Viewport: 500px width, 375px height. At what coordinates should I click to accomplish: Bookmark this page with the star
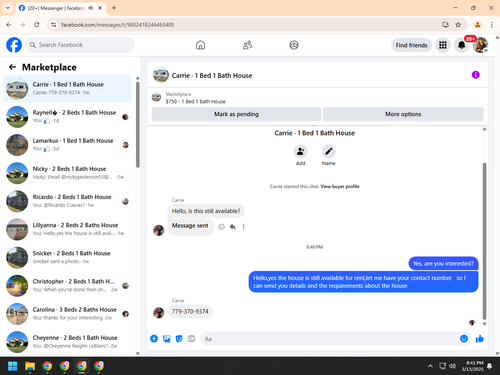(x=458, y=24)
